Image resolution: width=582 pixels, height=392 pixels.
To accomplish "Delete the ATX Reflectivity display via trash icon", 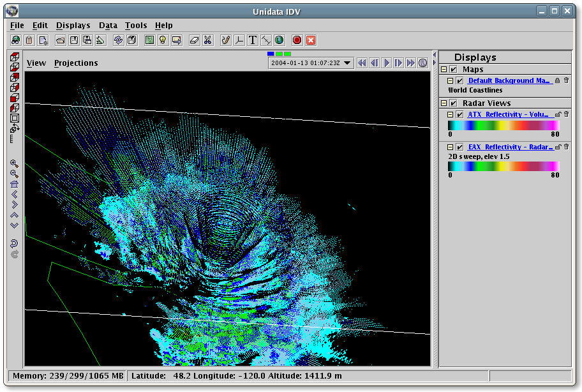I will (x=566, y=114).
